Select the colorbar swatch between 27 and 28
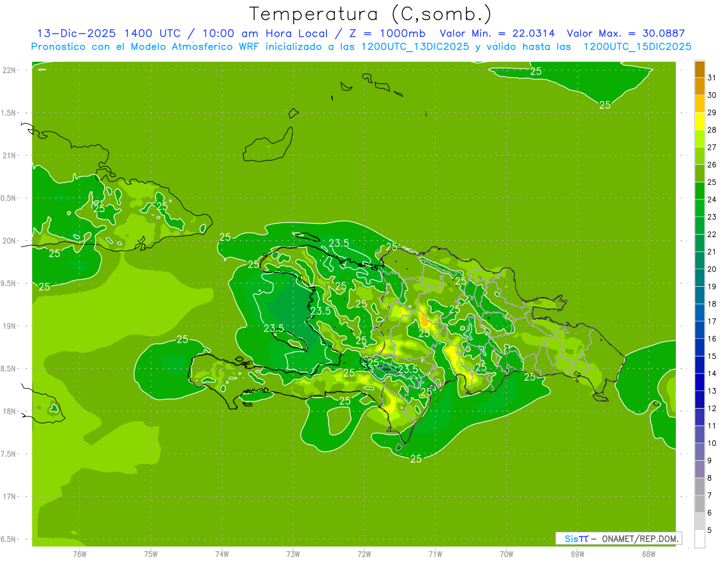This screenshot has width=728, height=562. [x=699, y=138]
